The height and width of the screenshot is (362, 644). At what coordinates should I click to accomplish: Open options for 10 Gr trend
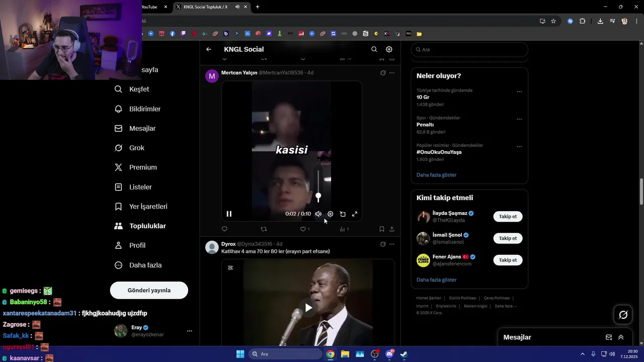(x=519, y=92)
